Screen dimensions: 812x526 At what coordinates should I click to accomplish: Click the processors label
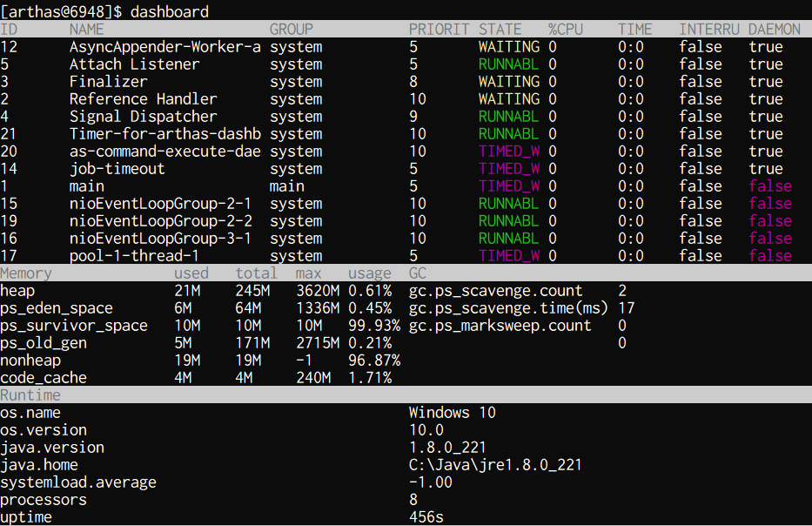coord(44,500)
